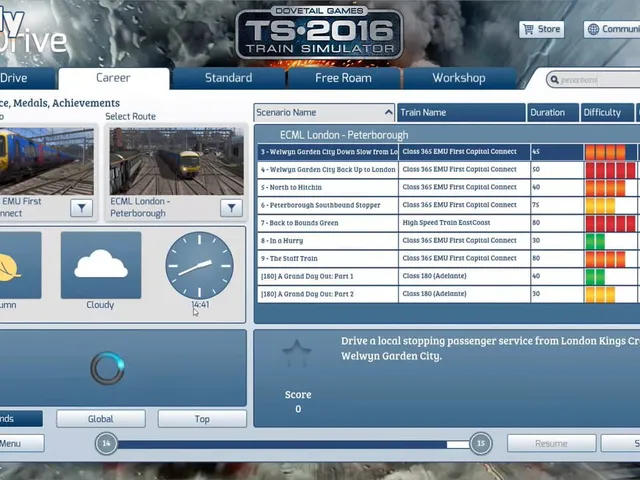
Task: Click the score star icon
Action: 297,353
